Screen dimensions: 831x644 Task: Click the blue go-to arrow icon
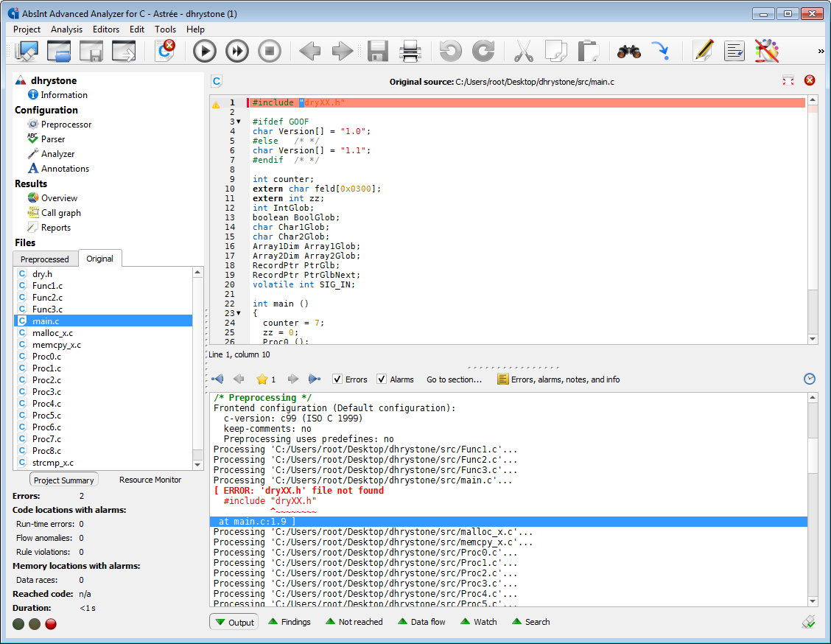[x=660, y=52]
